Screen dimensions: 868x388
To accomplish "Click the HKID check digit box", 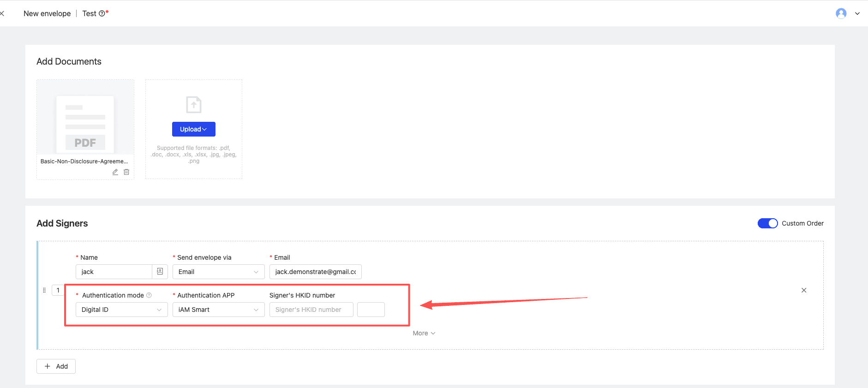I will pyautogui.click(x=371, y=310).
